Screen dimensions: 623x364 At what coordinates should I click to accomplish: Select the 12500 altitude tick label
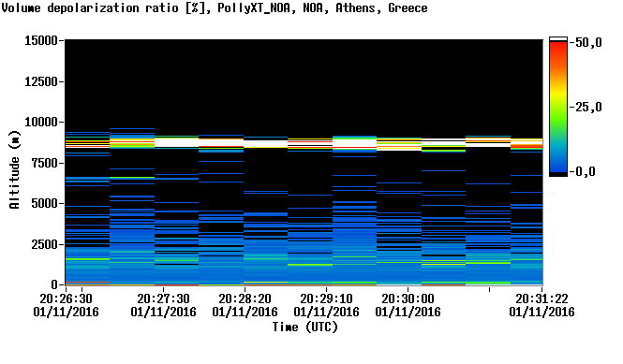coord(41,81)
